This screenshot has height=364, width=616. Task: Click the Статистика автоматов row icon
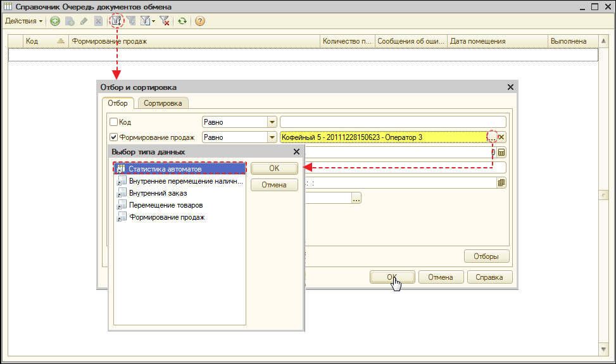(121, 169)
